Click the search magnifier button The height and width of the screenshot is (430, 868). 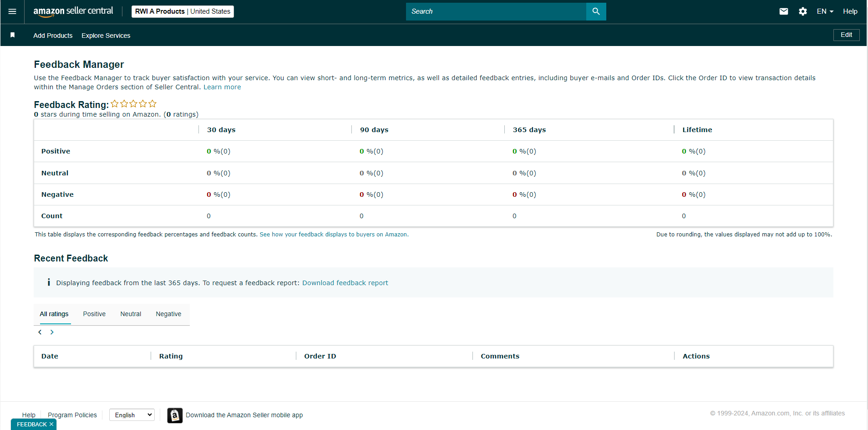pos(596,11)
